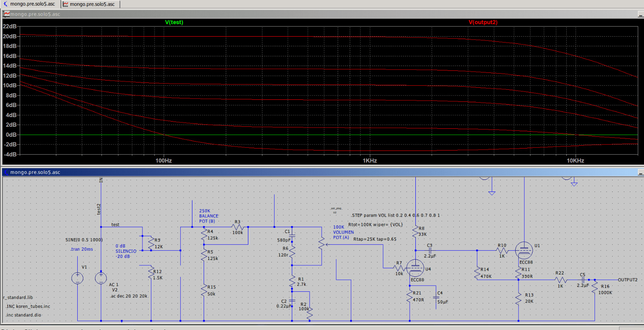Select resistor R9 12K

pos(151,243)
